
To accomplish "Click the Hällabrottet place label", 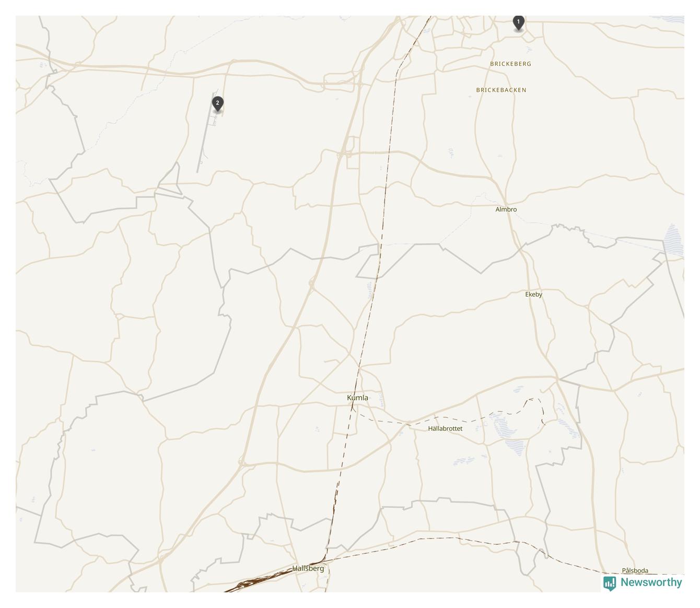I will 445,428.
